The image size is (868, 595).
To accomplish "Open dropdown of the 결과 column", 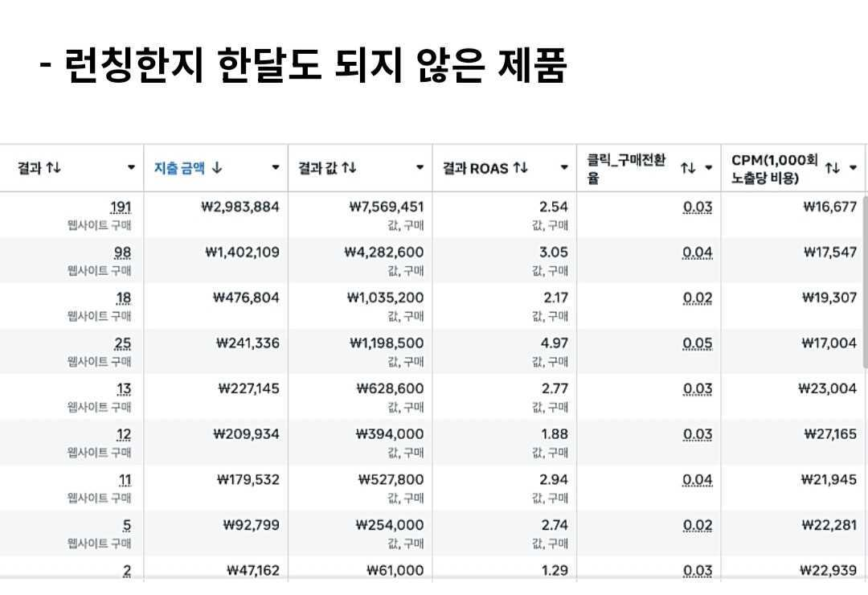I will [131, 167].
